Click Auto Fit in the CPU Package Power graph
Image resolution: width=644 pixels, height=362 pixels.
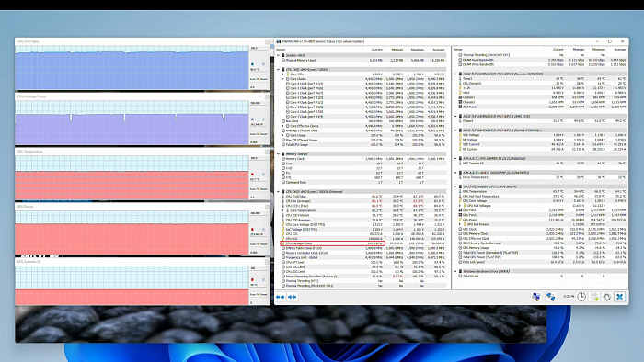254,134
